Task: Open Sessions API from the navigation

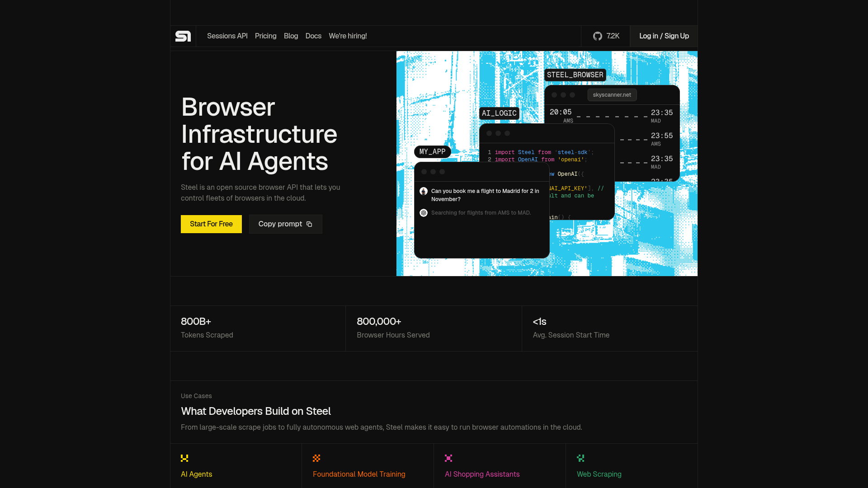Action: coord(227,36)
